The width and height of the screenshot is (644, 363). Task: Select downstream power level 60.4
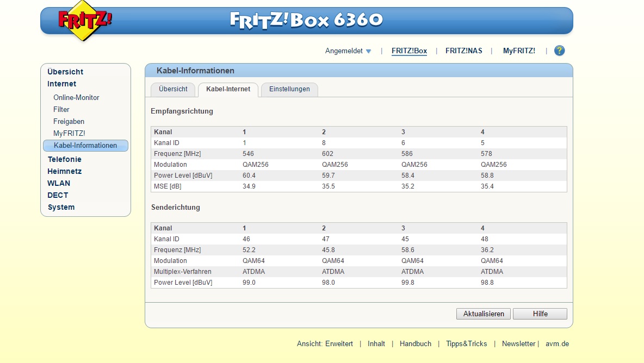249,176
